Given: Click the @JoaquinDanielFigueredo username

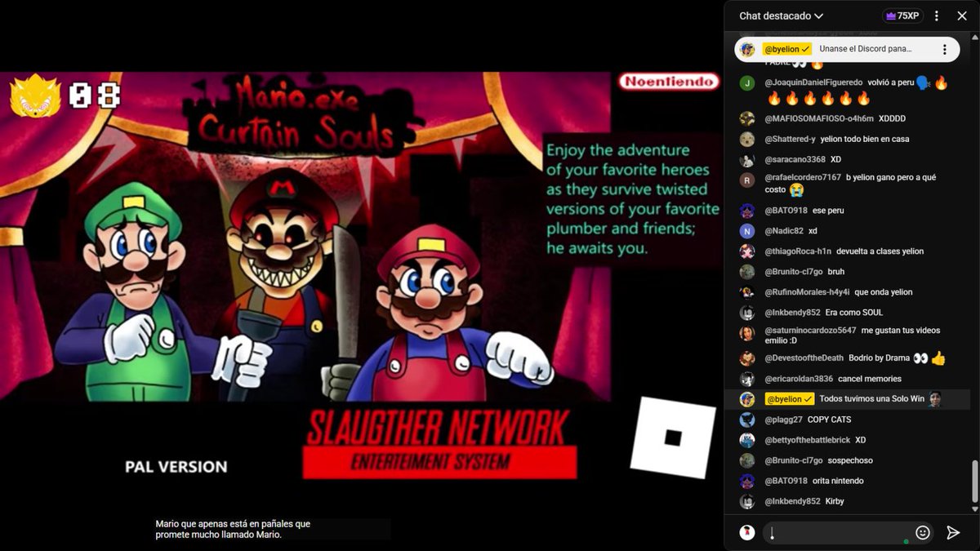Looking at the screenshot, I should (x=813, y=83).
